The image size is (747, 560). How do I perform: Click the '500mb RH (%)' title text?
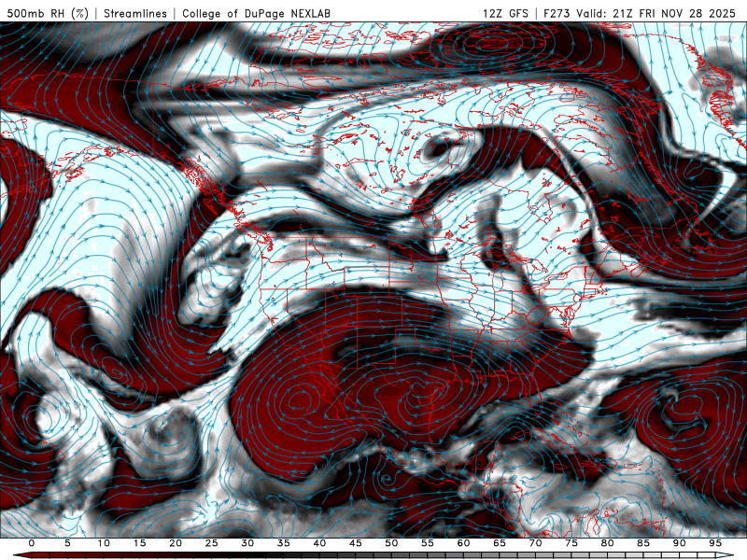[48, 13]
